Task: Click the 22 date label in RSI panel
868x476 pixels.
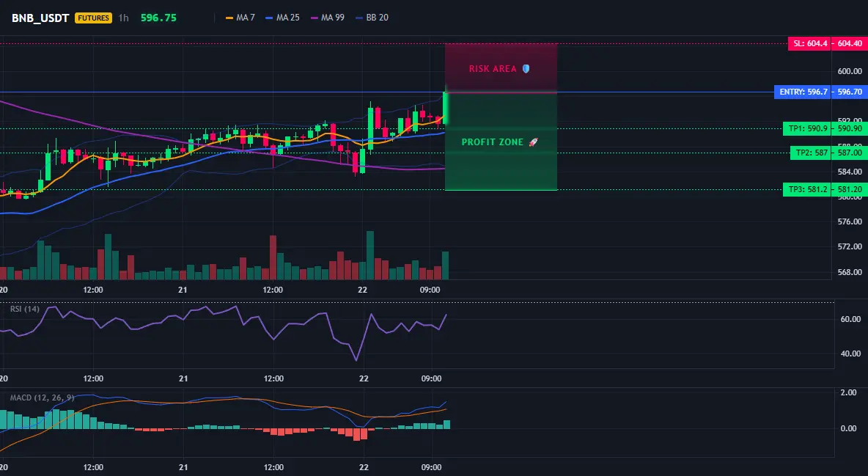Action: tap(364, 378)
